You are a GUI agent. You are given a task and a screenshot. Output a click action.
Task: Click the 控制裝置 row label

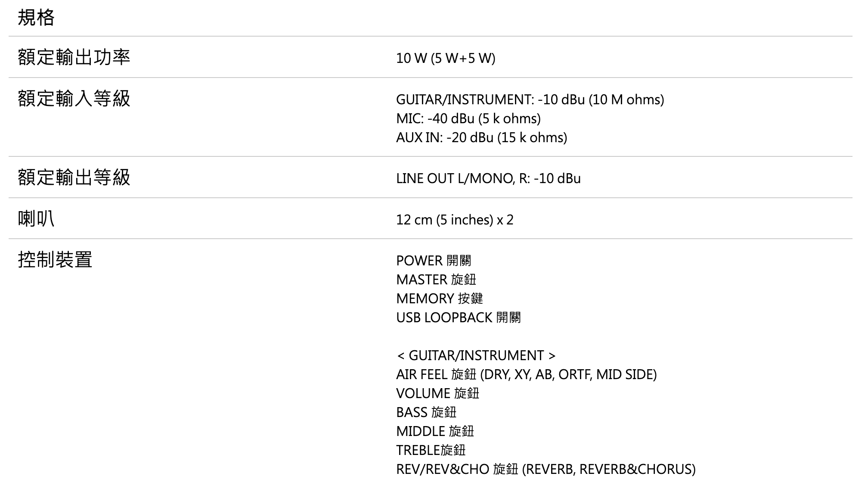tap(55, 260)
